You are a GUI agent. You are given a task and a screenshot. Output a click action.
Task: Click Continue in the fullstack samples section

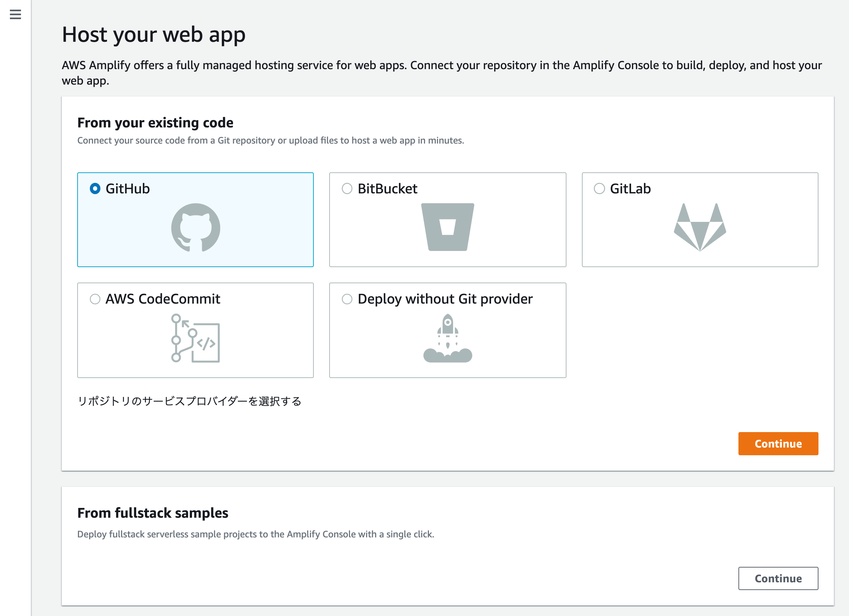point(778,578)
